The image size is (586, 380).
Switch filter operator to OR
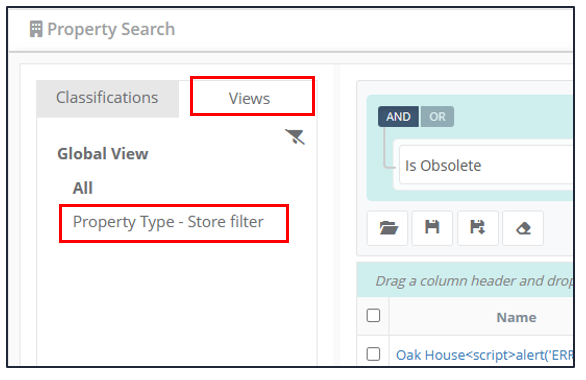coord(437,117)
